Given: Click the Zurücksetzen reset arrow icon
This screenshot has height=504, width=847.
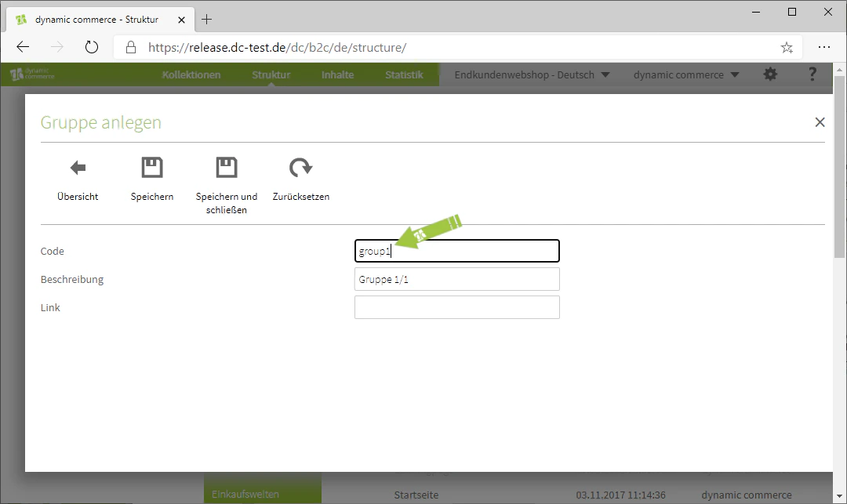Looking at the screenshot, I should tap(300, 167).
